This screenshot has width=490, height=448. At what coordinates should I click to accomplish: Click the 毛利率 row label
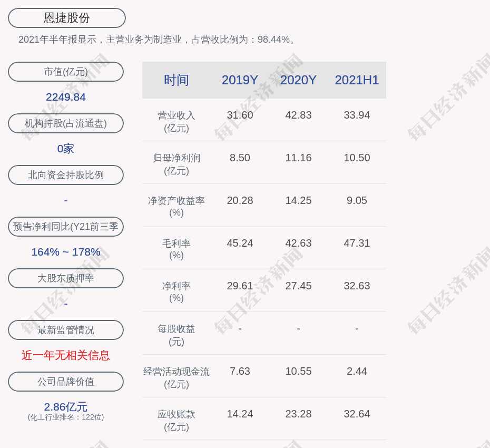pos(177,249)
